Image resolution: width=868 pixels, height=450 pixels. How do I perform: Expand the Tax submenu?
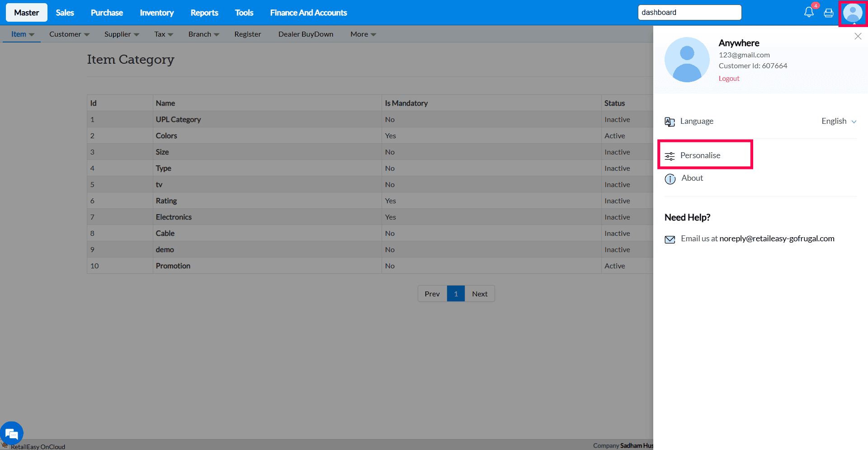coord(164,34)
